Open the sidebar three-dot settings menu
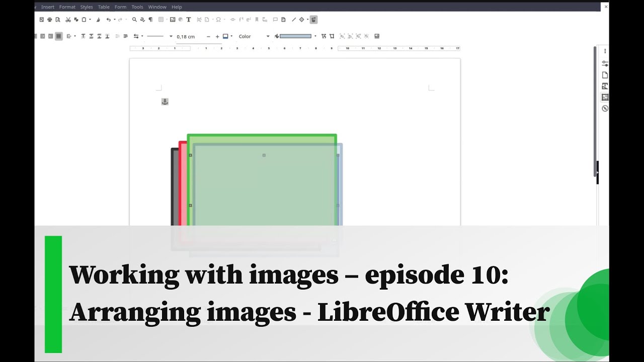The image size is (644, 362). tap(605, 51)
